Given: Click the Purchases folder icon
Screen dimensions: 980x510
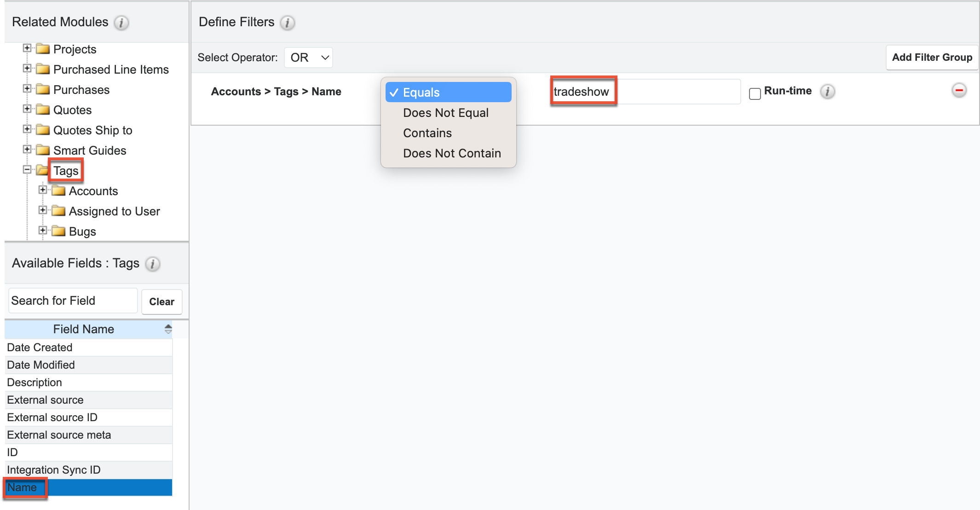Looking at the screenshot, I should (x=42, y=89).
